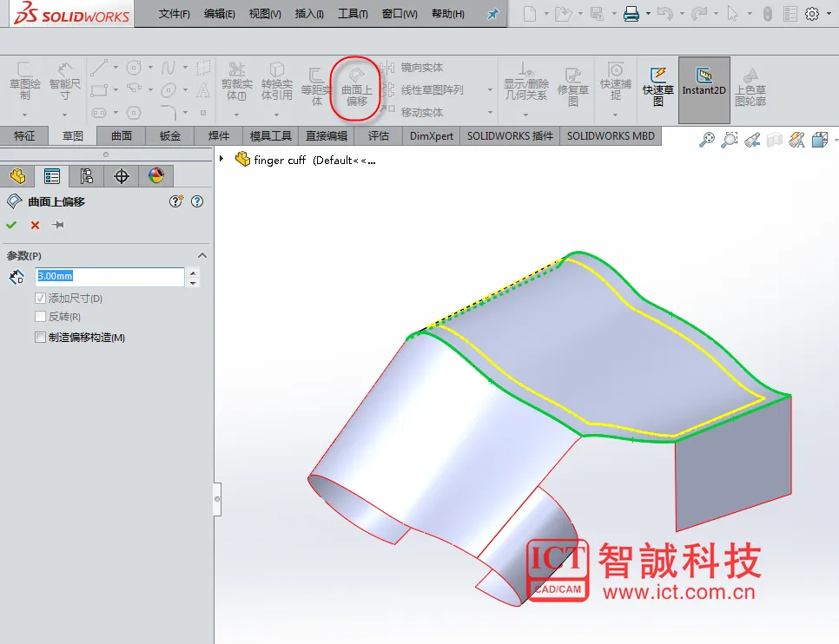The width and height of the screenshot is (839, 644).
Task: Enable the Reverse (反转) checkbox
Action: 40,316
